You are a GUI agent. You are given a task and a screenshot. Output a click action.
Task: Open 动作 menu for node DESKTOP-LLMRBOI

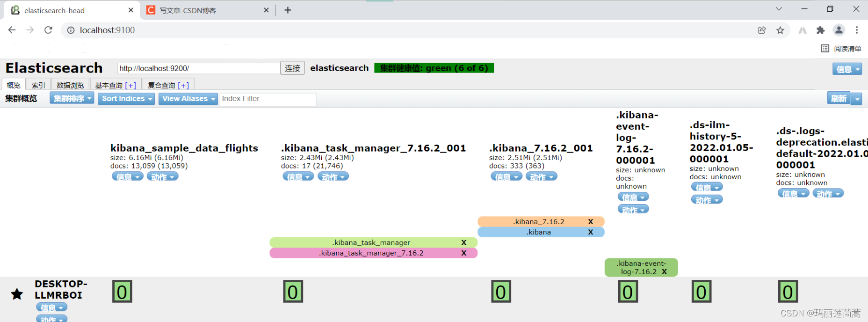pos(52,319)
